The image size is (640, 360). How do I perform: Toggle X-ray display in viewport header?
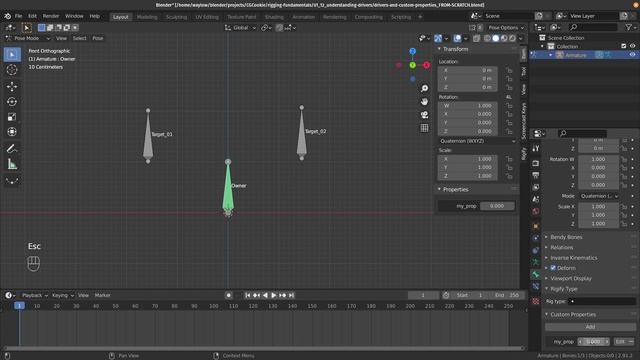[x=476, y=38]
